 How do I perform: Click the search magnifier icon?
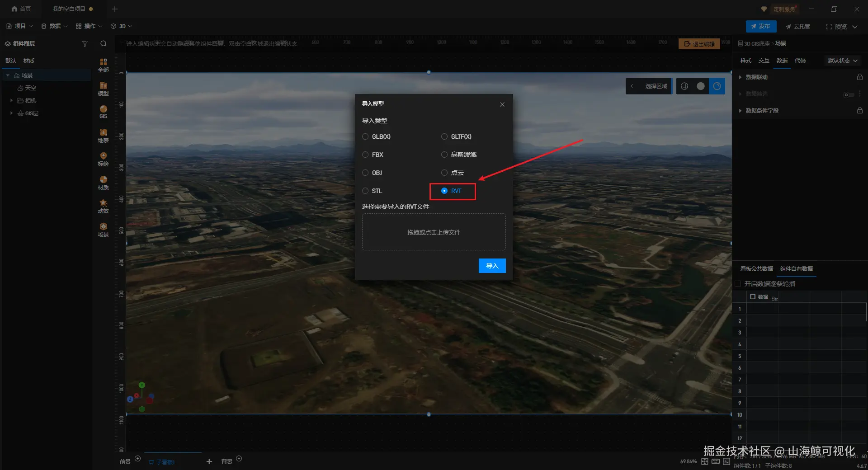(104, 44)
